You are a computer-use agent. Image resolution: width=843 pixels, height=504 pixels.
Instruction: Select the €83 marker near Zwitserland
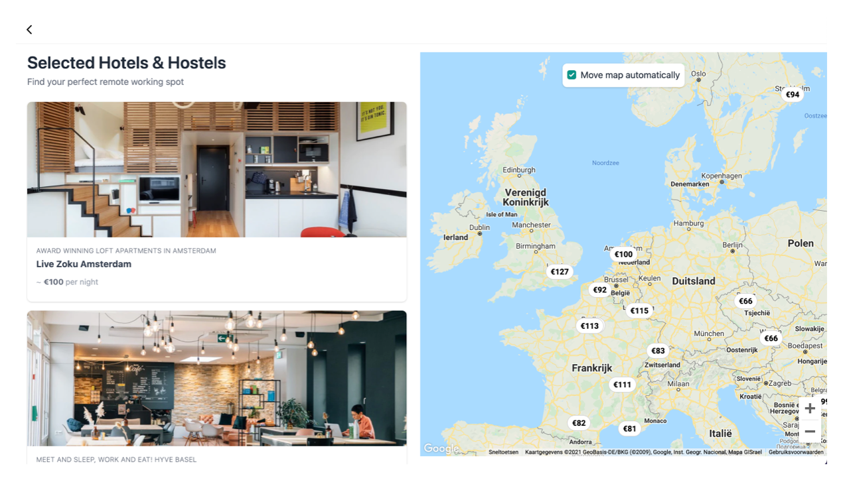[x=658, y=351]
